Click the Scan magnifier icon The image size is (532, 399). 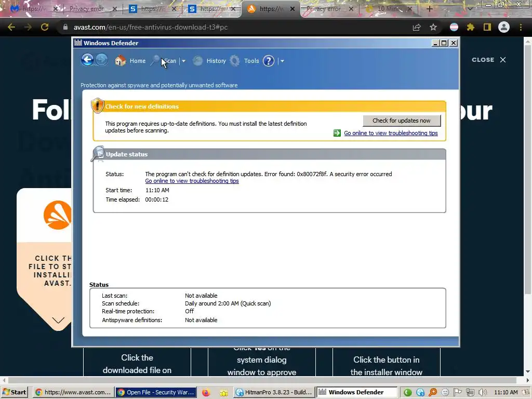coord(155,61)
